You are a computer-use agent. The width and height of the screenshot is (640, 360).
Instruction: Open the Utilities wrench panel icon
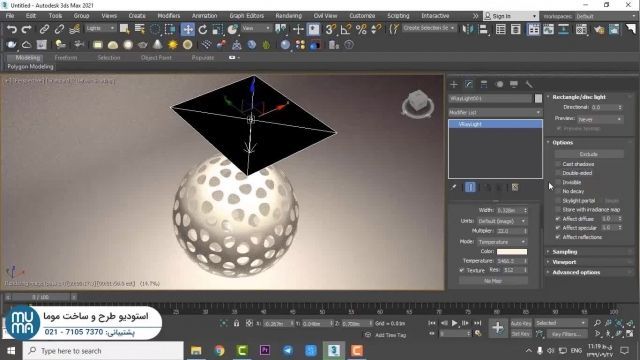coord(529,84)
